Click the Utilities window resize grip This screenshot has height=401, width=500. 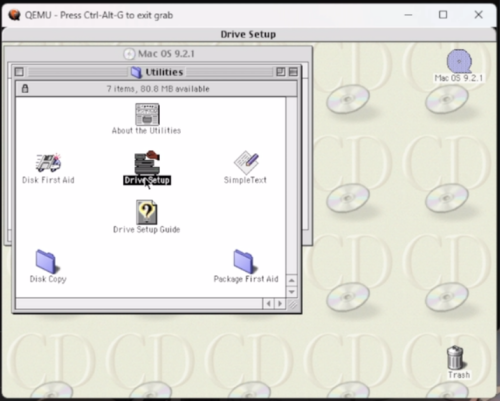click(292, 304)
